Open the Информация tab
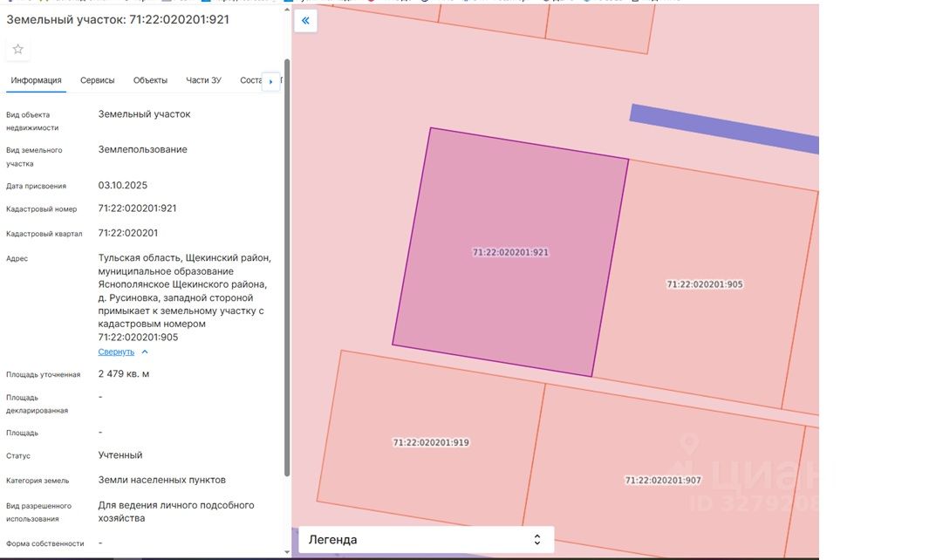 pos(36,80)
